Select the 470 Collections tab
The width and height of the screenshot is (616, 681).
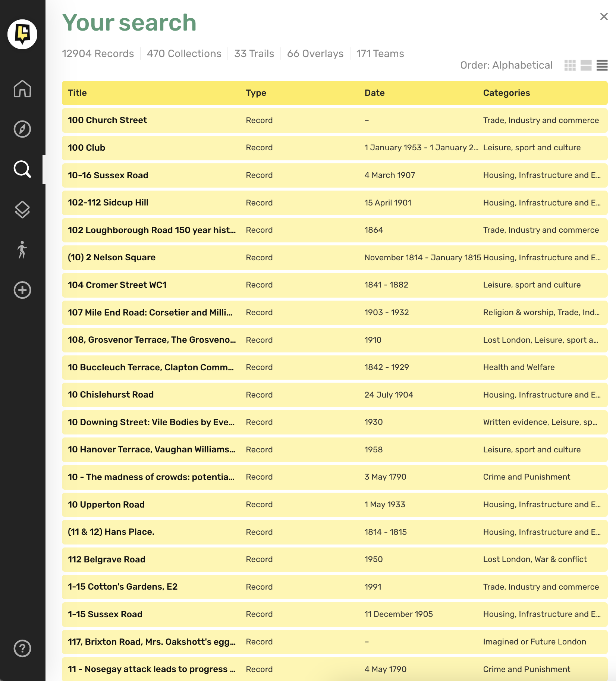184,54
